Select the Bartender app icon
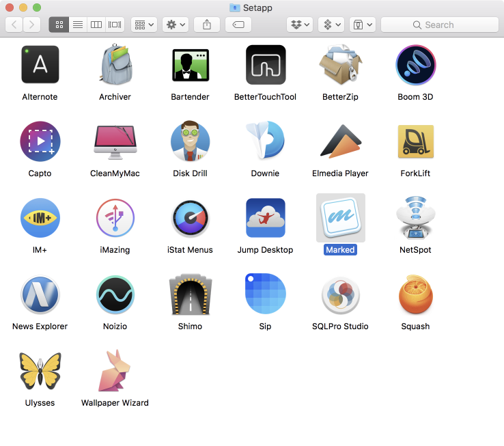 190,65
